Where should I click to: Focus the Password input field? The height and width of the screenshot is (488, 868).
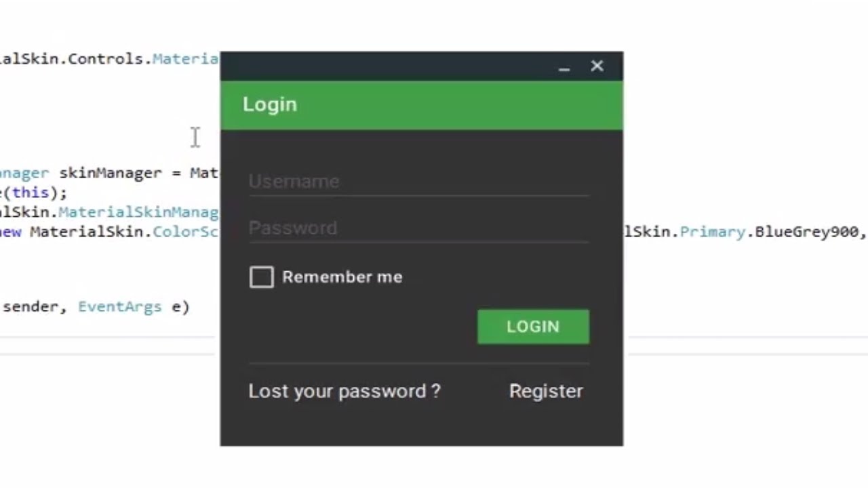(x=419, y=228)
